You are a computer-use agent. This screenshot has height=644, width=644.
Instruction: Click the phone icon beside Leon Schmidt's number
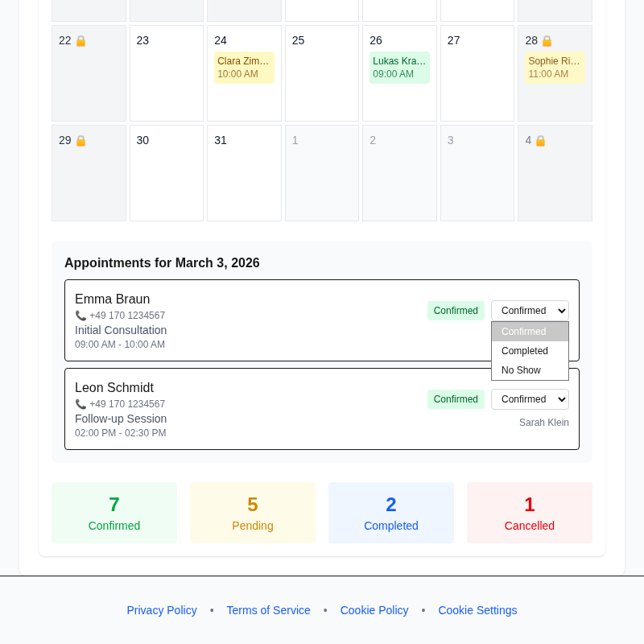click(80, 404)
